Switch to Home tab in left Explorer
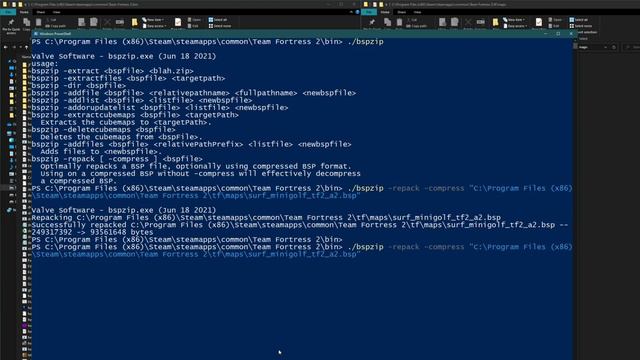 [x=24, y=12]
